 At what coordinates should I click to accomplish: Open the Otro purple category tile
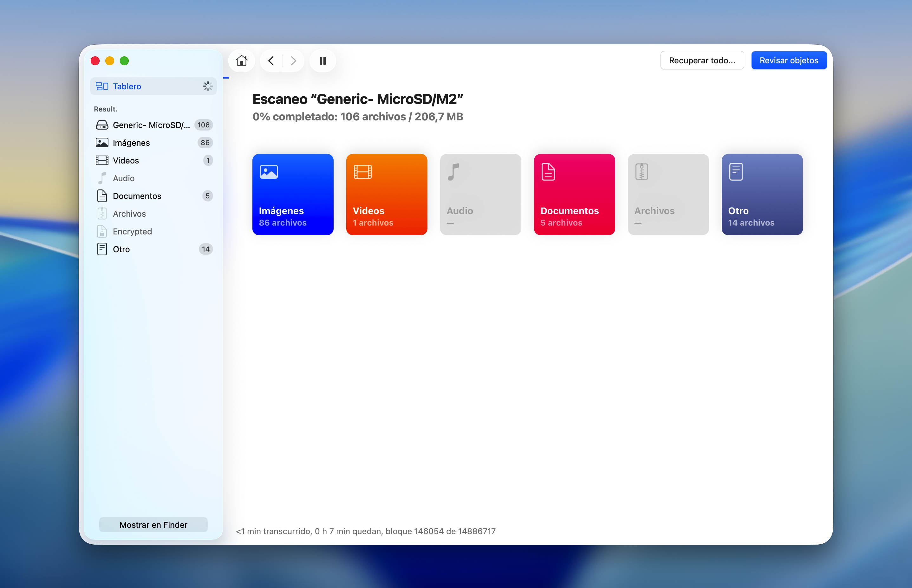762,194
